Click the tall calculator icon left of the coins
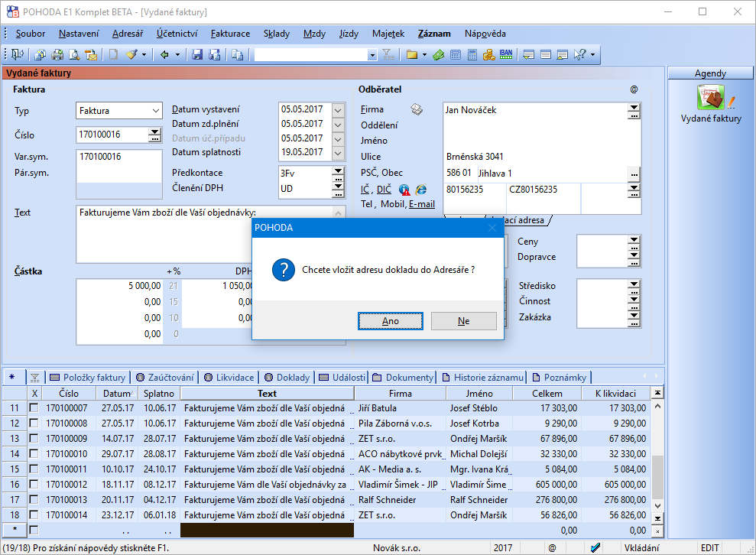This screenshot has height=555, width=756. click(x=472, y=54)
